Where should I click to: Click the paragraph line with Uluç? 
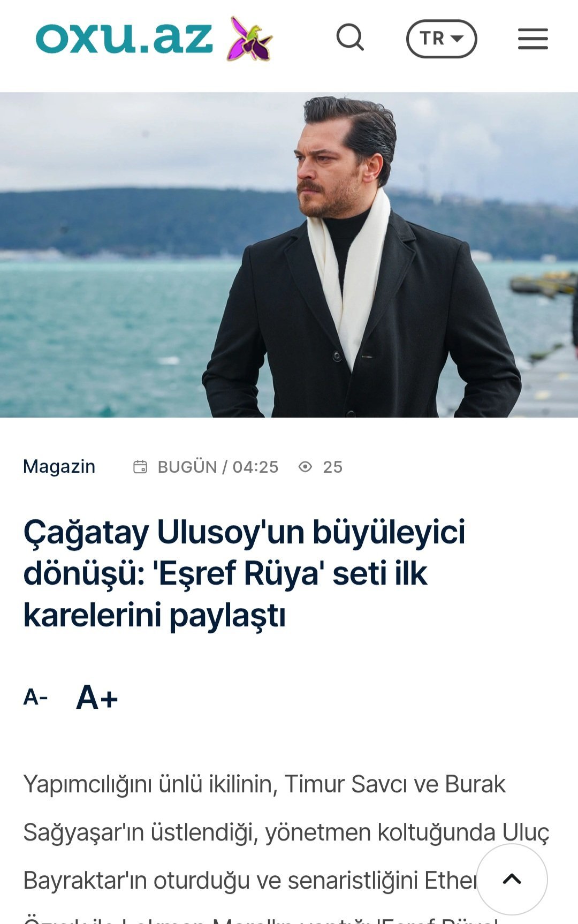[286, 832]
